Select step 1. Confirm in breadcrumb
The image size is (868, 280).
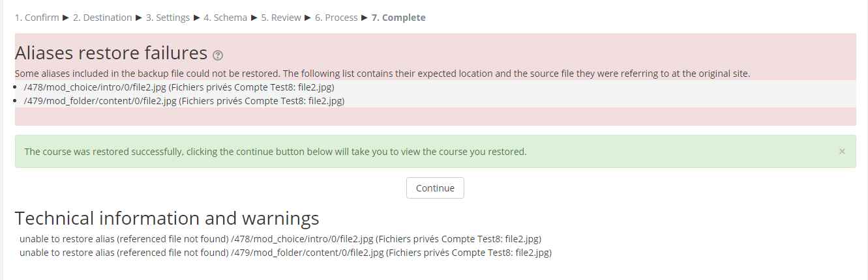click(37, 18)
